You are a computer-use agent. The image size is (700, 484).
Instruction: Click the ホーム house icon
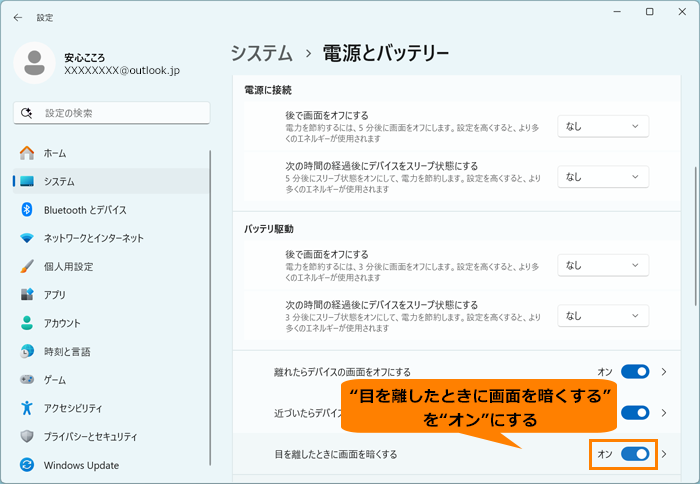point(27,153)
